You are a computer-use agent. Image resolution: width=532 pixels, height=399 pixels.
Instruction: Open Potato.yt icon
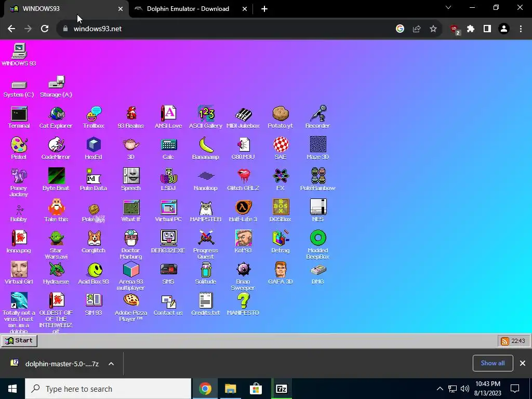click(x=280, y=117)
